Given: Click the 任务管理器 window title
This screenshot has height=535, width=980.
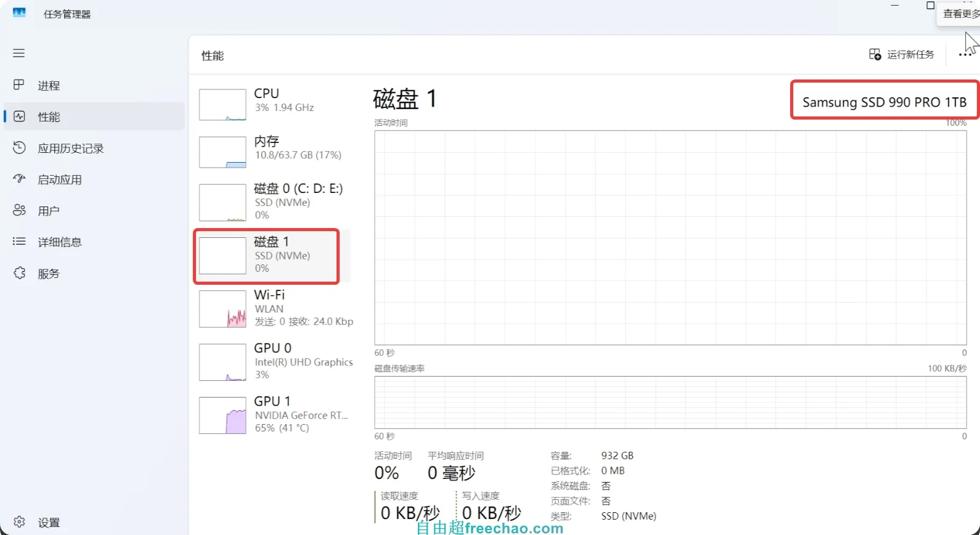Looking at the screenshot, I should [x=67, y=14].
